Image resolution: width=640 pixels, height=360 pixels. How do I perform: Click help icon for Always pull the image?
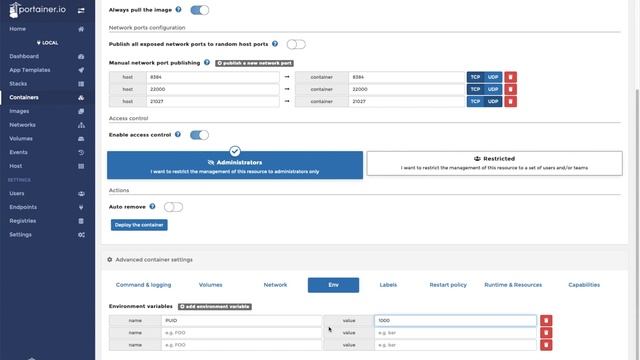[x=178, y=9]
